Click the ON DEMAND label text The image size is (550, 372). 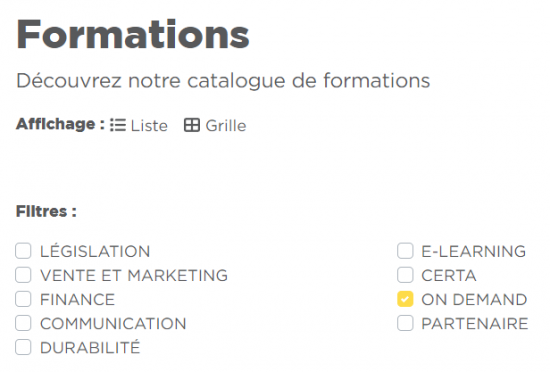[474, 299]
